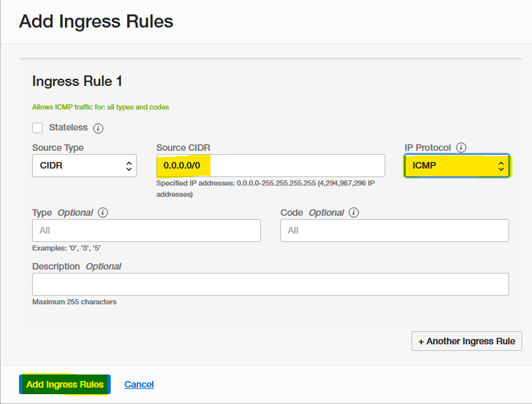The width and height of the screenshot is (532, 404).
Task: Click the Ingress Rule 1 heading
Action: click(77, 81)
